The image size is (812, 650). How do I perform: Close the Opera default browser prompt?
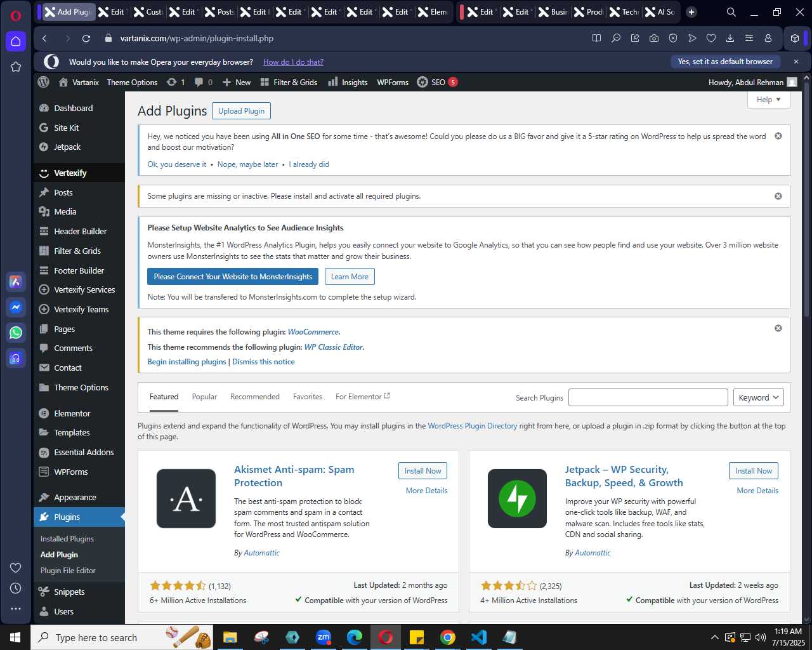click(x=796, y=62)
